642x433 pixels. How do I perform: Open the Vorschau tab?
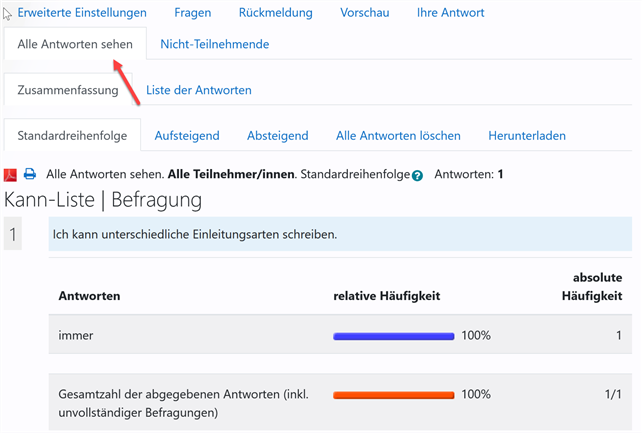tap(364, 13)
